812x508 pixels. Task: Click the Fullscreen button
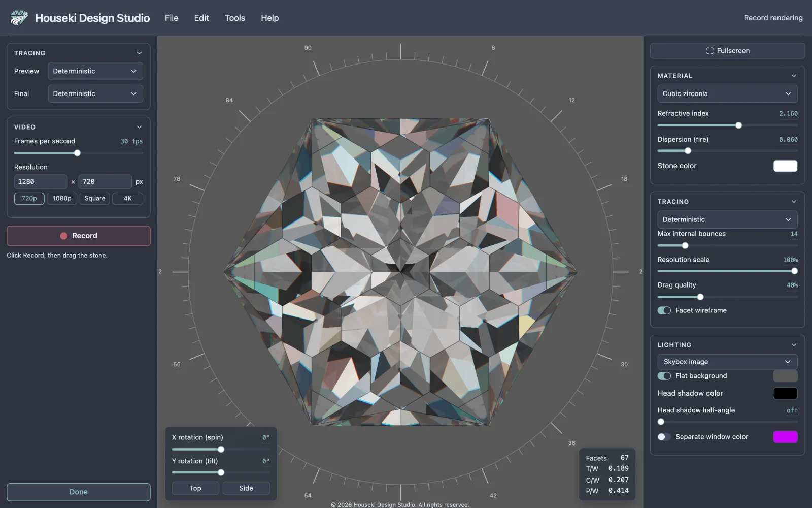coord(727,51)
